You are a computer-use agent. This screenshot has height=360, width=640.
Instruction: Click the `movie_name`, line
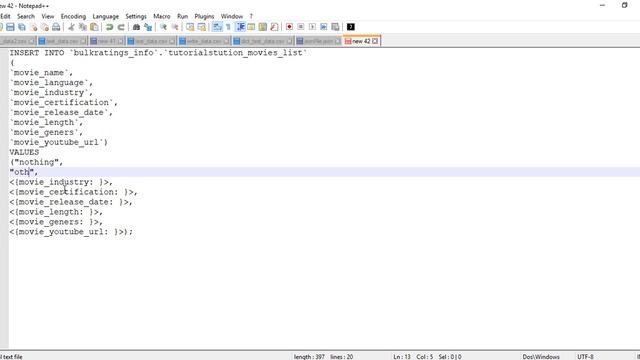click(x=41, y=73)
